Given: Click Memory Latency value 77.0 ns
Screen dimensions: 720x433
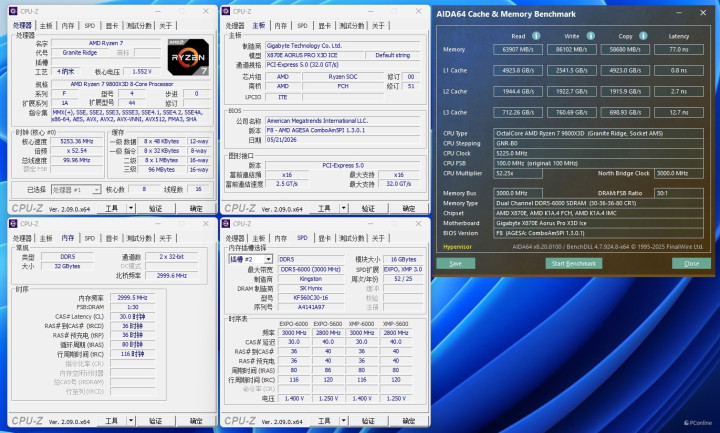Looking at the screenshot, I should pos(679,49).
